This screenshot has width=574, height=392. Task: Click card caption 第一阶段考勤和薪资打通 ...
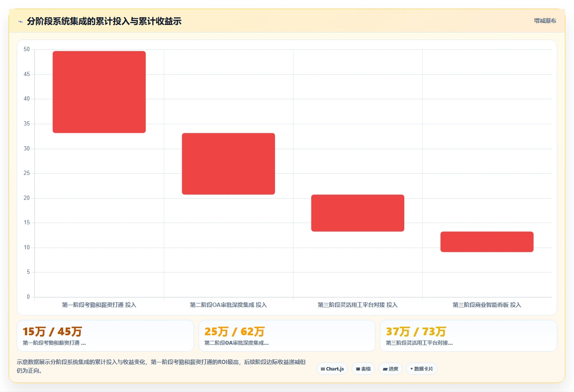[54, 343]
